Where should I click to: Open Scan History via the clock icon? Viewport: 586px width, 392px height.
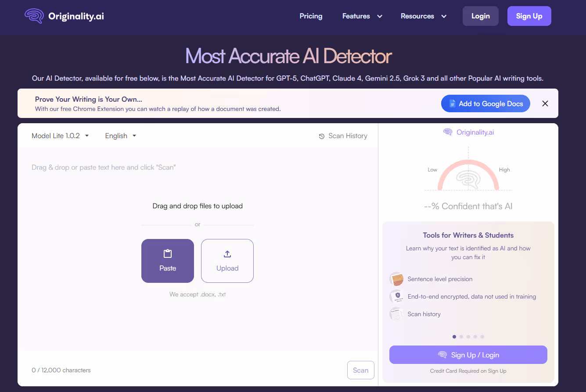tap(322, 136)
